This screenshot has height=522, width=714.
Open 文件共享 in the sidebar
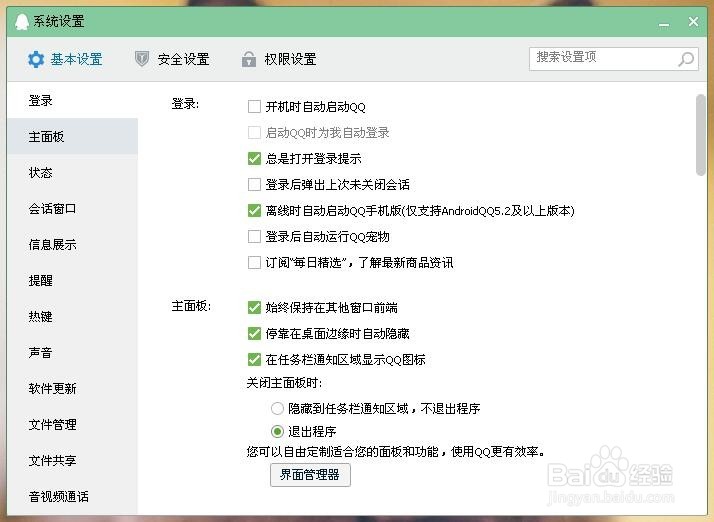pyautogui.click(x=72, y=460)
